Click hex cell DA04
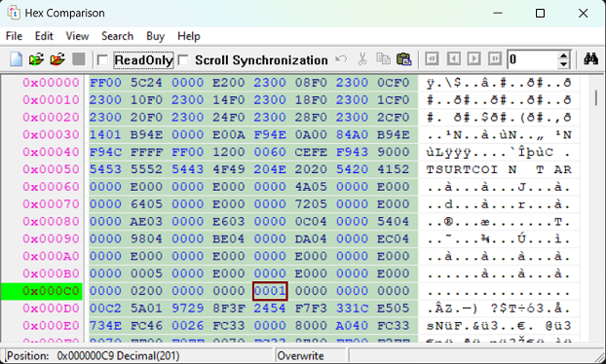The height and width of the screenshot is (364, 606). pyautogui.click(x=311, y=238)
